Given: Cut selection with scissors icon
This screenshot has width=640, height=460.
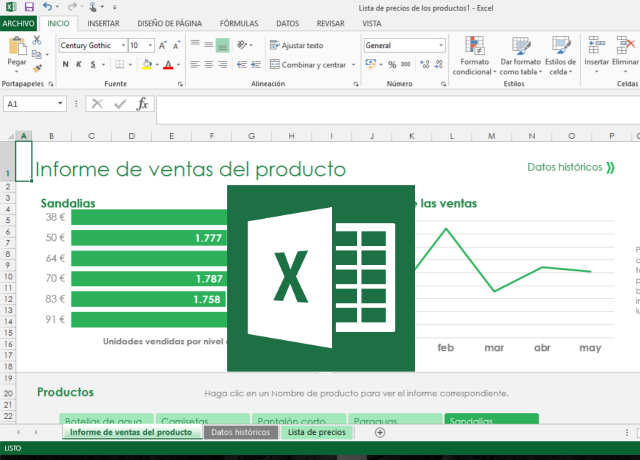Looking at the screenshot, I should (x=37, y=40).
